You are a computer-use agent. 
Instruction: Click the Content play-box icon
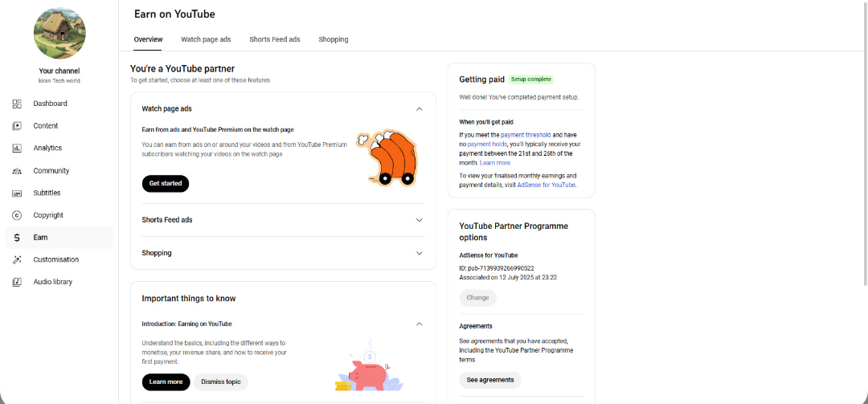pos(17,125)
